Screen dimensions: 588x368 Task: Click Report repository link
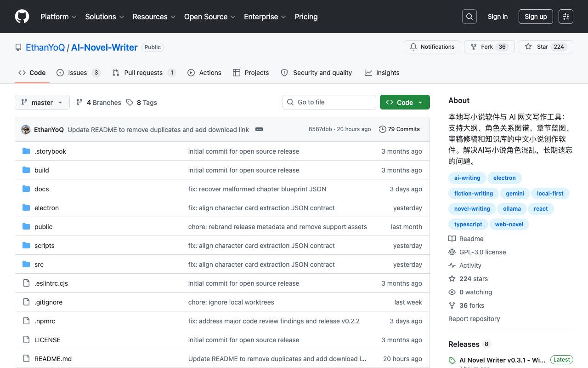click(474, 319)
